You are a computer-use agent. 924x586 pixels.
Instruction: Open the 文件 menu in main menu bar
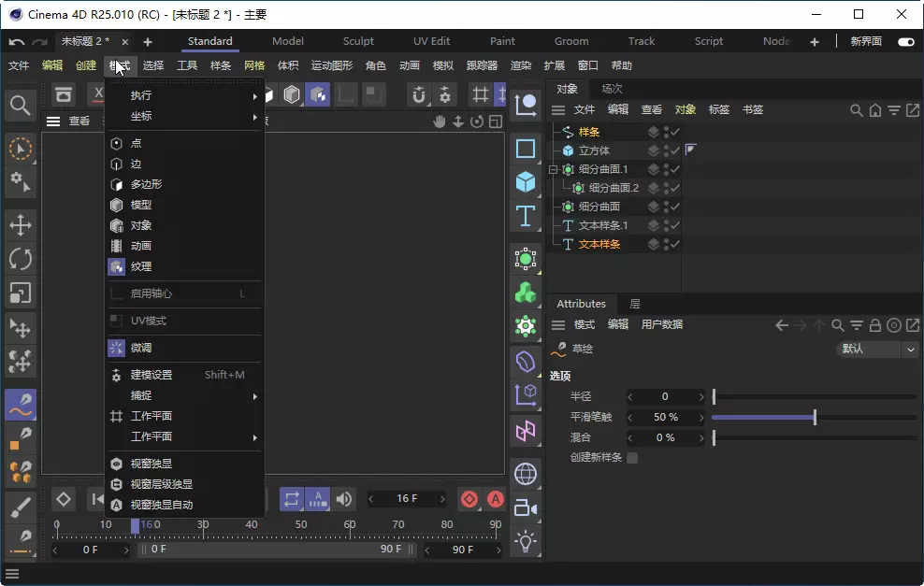click(19, 65)
